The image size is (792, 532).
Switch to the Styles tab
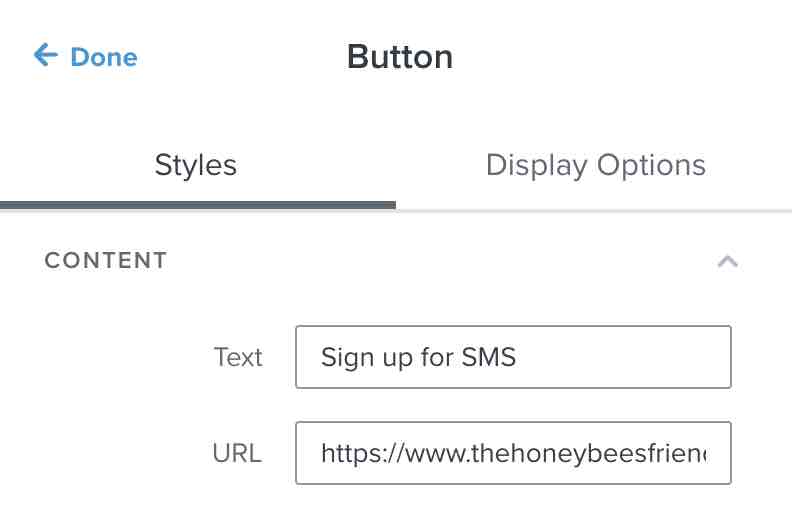[196, 165]
